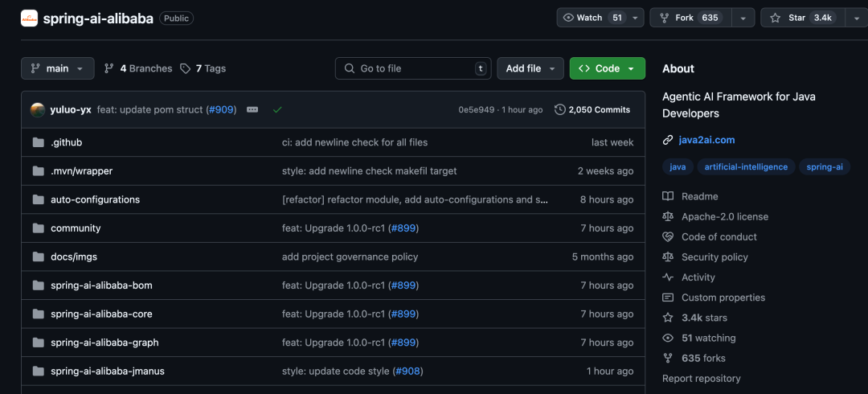Click the Custom properties note icon
The image size is (868, 394).
(668, 298)
